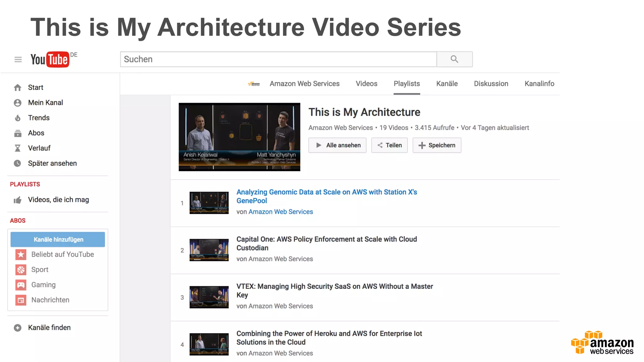The height and width of the screenshot is (362, 644).
Task: Click the ABOS section heading
Action: 18,221
